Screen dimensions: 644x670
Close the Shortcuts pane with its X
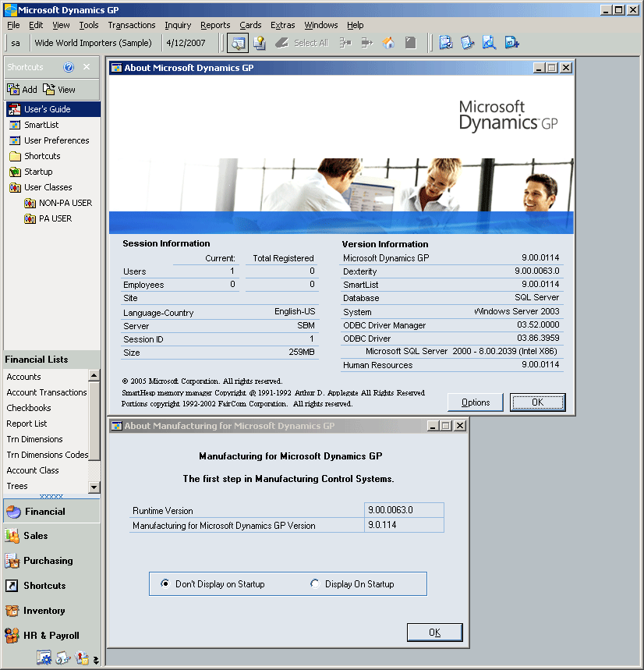click(87, 67)
